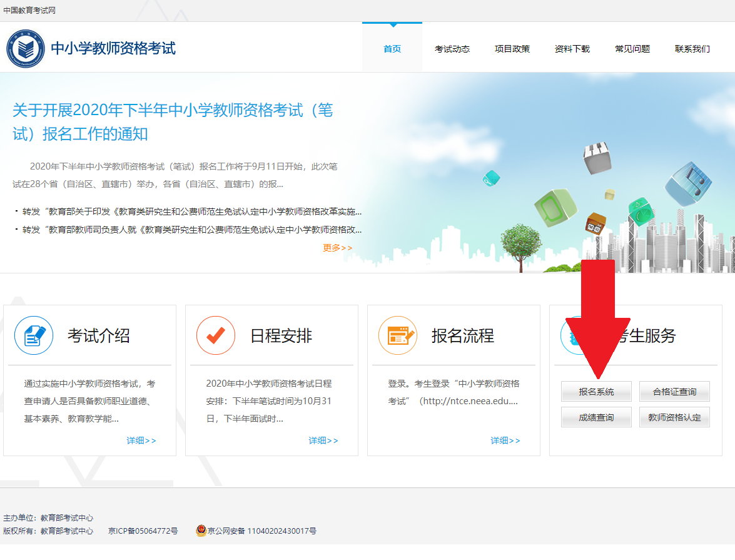The image size is (735, 560).
Task: View 详细>> under 考试介绍 card
Action: point(141,440)
